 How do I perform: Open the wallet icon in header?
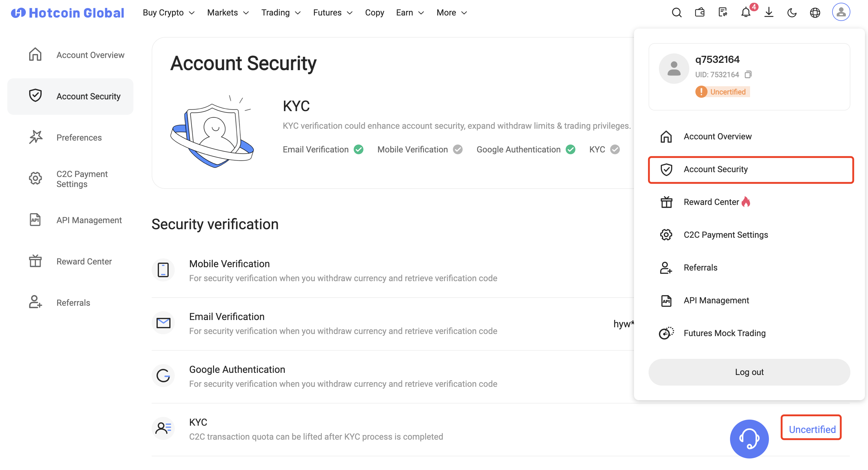pos(700,13)
